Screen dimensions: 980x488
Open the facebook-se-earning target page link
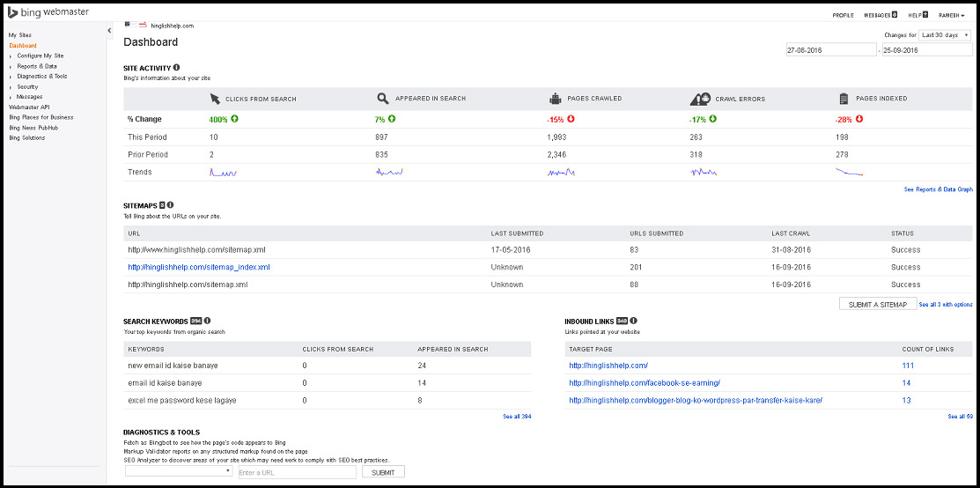645,383
